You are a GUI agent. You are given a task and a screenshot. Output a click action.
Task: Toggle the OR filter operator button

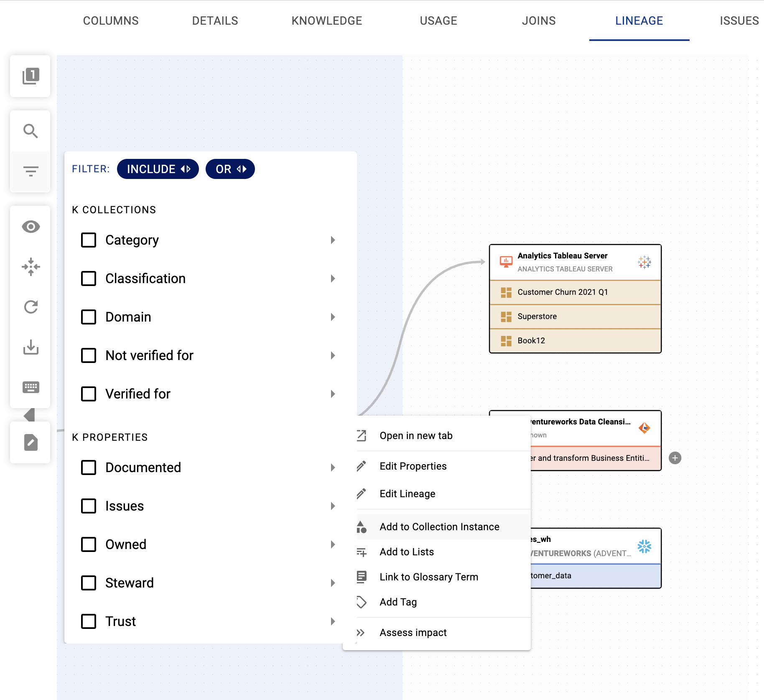pos(230,169)
